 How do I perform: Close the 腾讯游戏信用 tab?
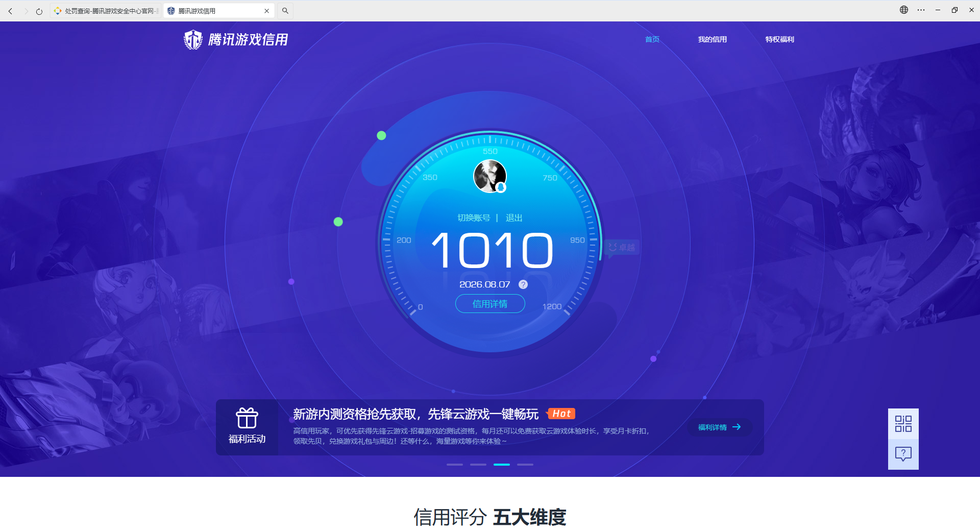coord(266,11)
